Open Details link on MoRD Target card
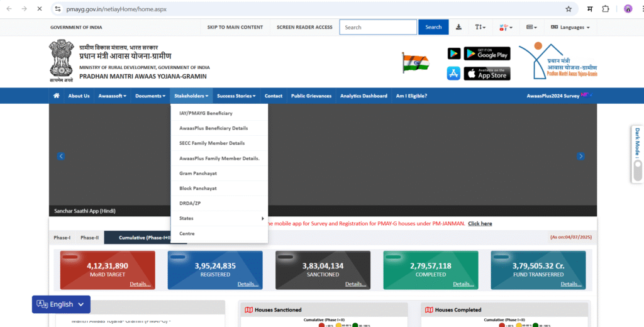 (x=140, y=284)
